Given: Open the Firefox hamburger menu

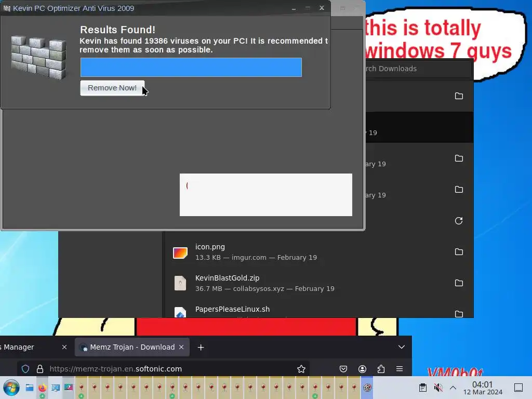Looking at the screenshot, I should coord(400,369).
